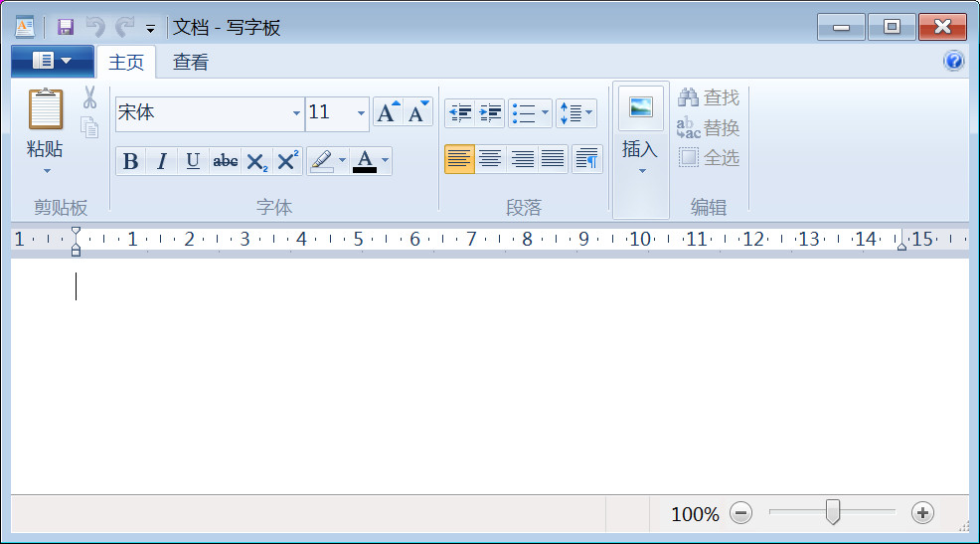980x544 pixels.
Task: Open the font size 11 dropdown
Action: [361, 113]
